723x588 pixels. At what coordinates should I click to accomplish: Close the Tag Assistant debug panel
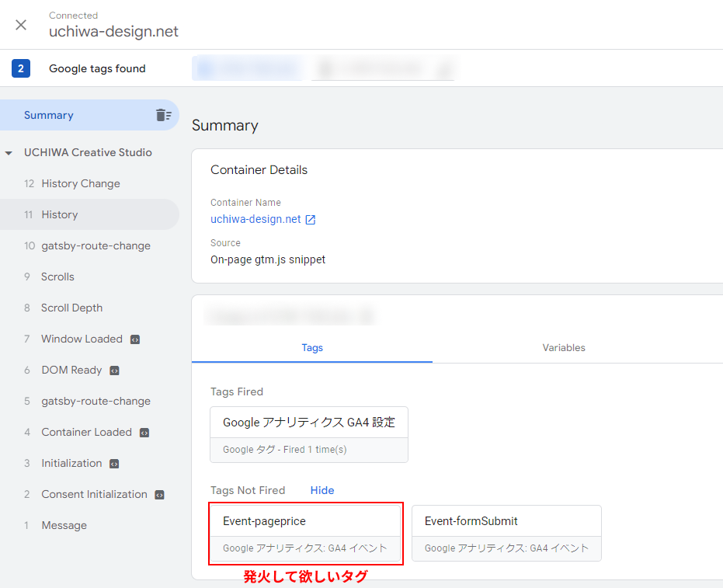pyautogui.click(x=21, y=25)
